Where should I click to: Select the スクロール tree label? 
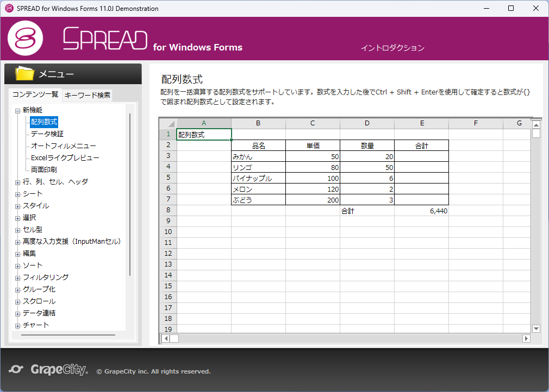39,301
